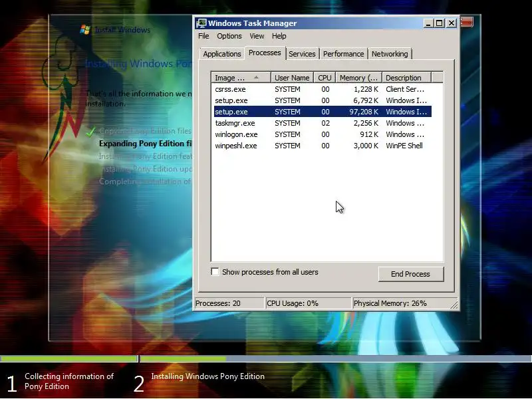Click the 2,256 K memory cell
This screenshot has height=399, width=532.
[x=366, y=123]
